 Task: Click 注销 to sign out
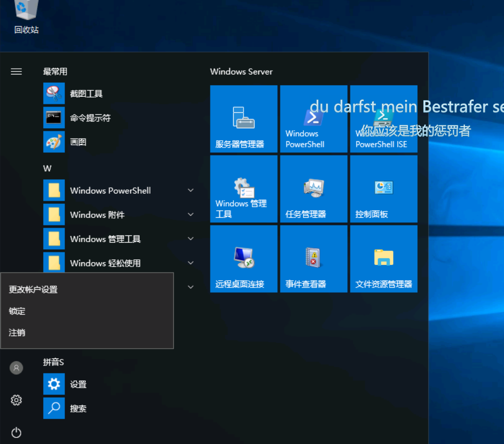coord(17,333)
